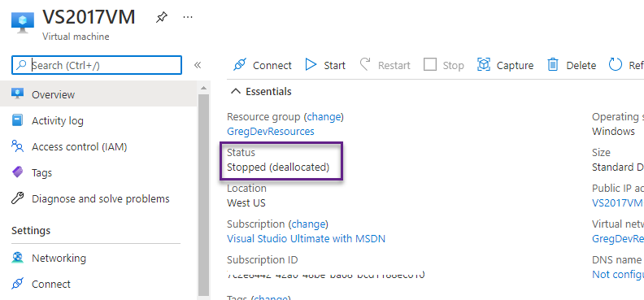
Task: Click the magnifier icon in the search box
Action: click(x=21, y=65)
